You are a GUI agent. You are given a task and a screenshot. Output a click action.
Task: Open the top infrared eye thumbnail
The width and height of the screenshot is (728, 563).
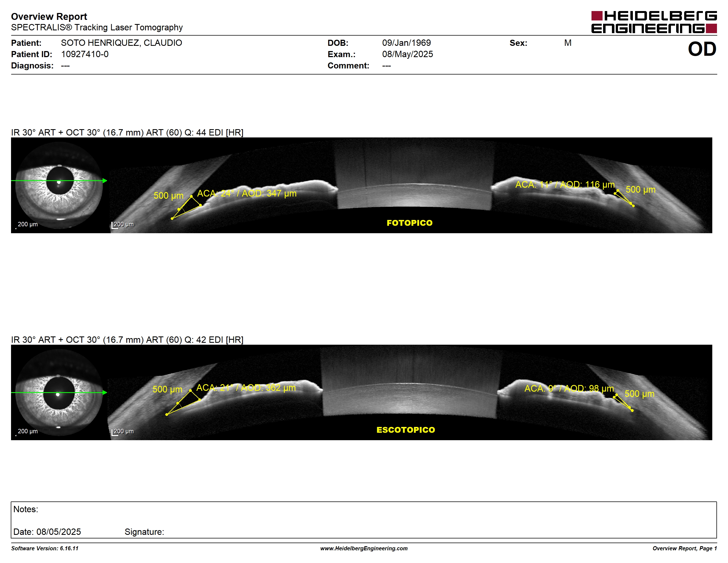(x=59, y=185)
